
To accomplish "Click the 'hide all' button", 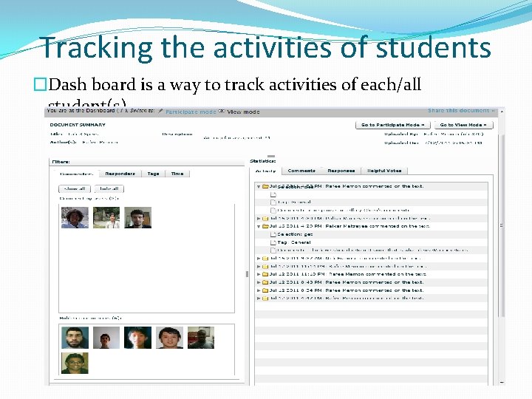I will tap(109, 188).
